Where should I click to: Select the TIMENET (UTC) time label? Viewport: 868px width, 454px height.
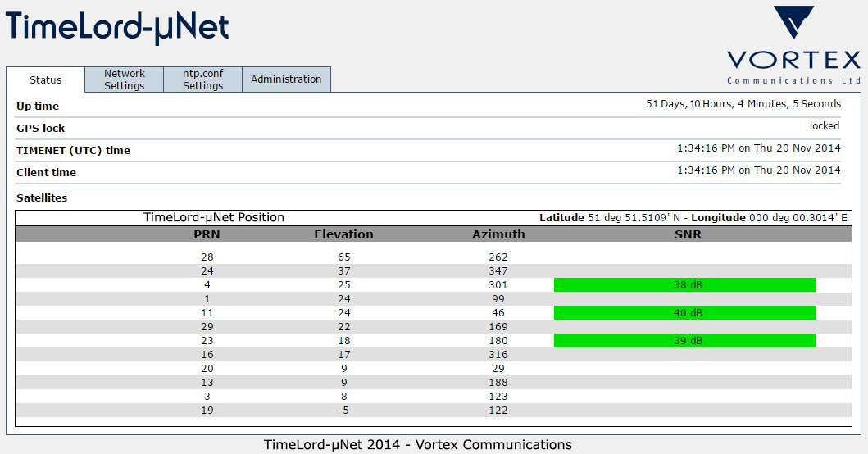[x=73, y=151]
